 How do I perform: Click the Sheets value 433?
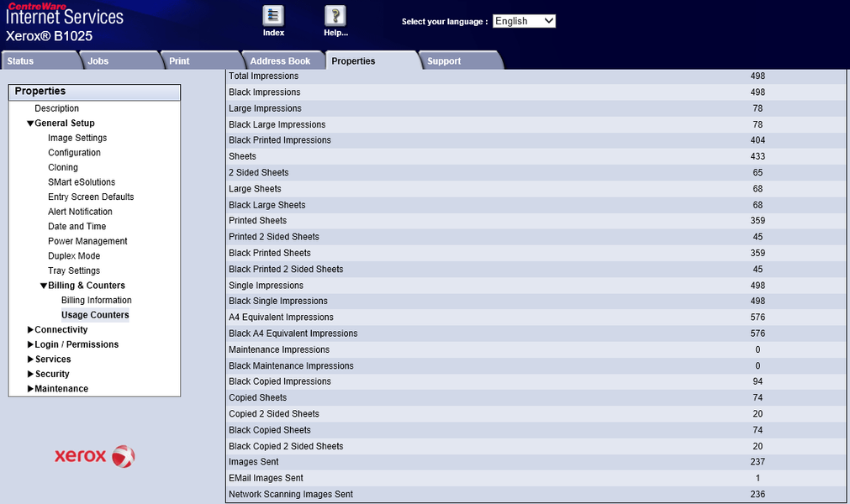pyautogui.click(x=758, y=156)
